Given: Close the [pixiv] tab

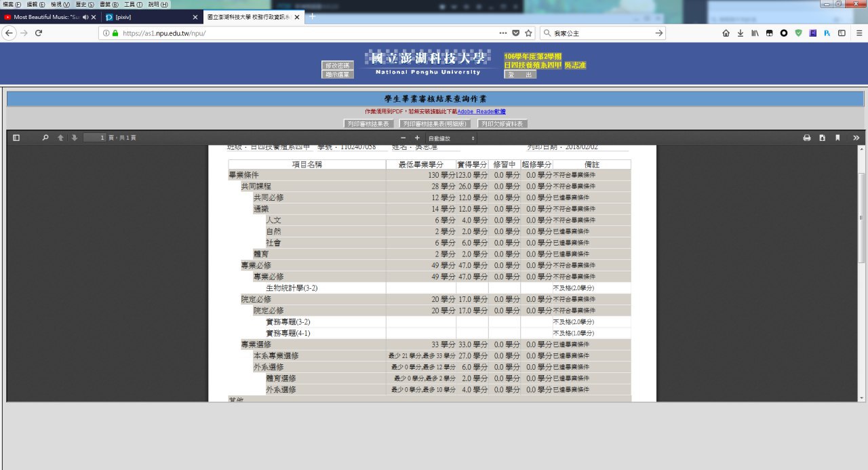Looking at the screenshot, I should pyautogui.click(x=195, y=17).
